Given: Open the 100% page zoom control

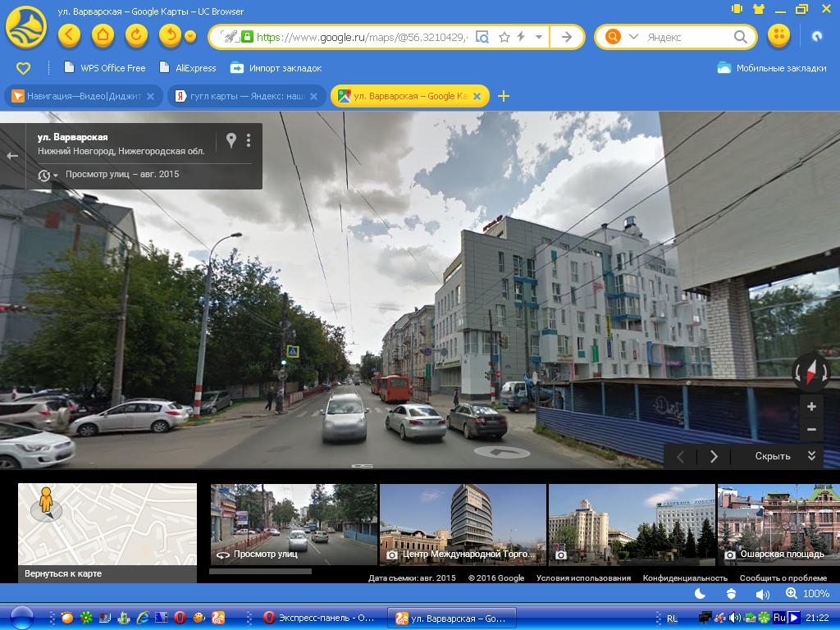Looking at the screenshot, I should pos(807,594).
